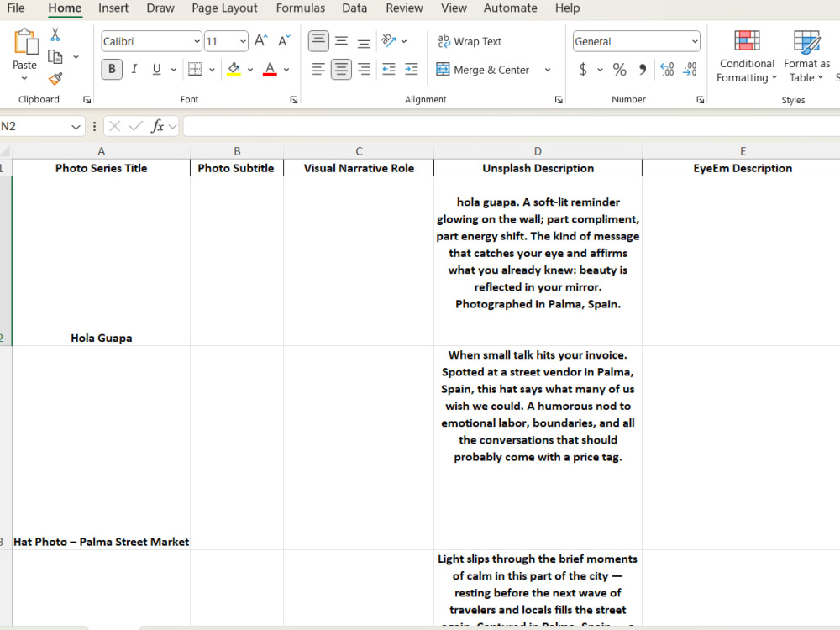840x630 pixels.
Task: Click Merge & Center
Action: (x=483, y=70)
